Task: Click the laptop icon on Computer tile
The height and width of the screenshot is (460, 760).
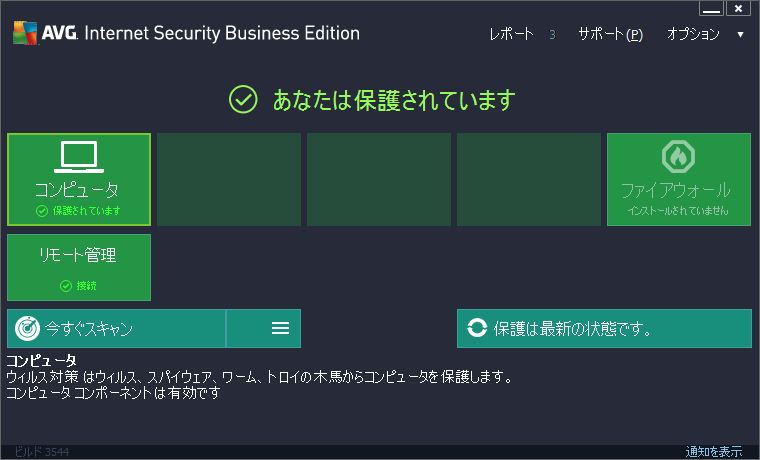Action: click(79, 157)
